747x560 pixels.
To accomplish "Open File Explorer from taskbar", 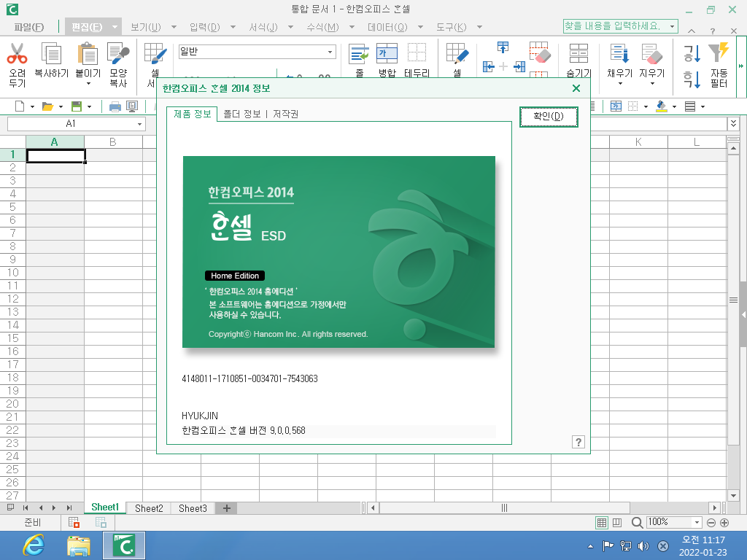I will (x=79, y=545).
